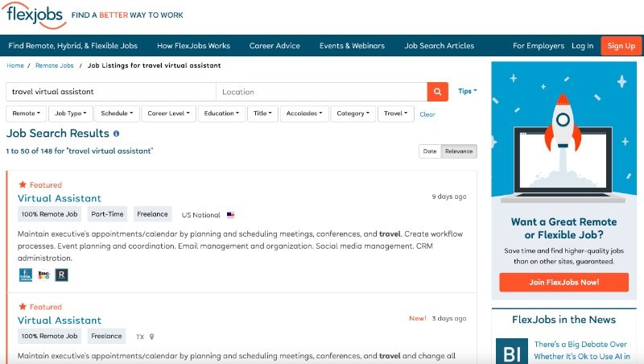Click 100% Remote Job tag in first listing
The image size is (644, 364).
(x=49, y=214)
